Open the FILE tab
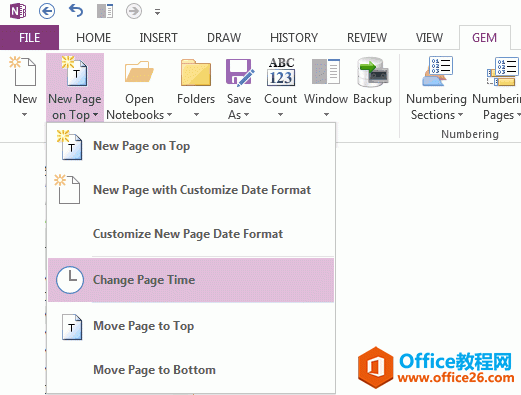The height and width of the screenshot is (395, 521). pos(29,38)
